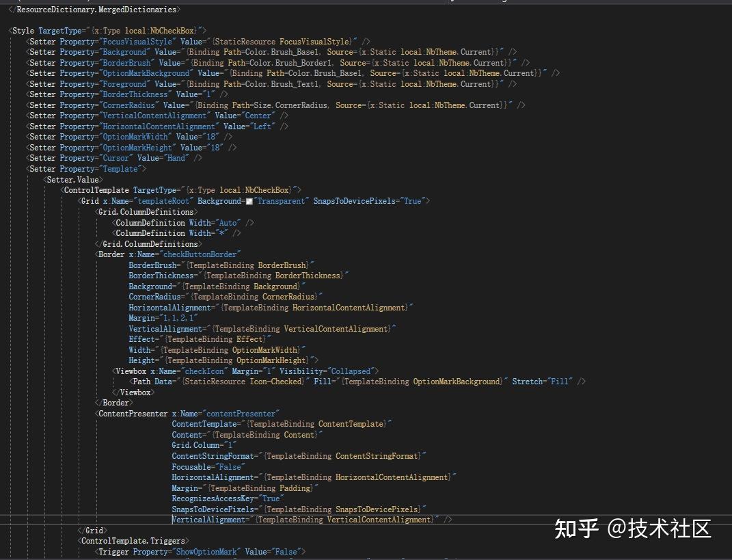Click the RecognizesAccessKey True attribute
Viewport: 732px width, 560px height.
[220, 498]
